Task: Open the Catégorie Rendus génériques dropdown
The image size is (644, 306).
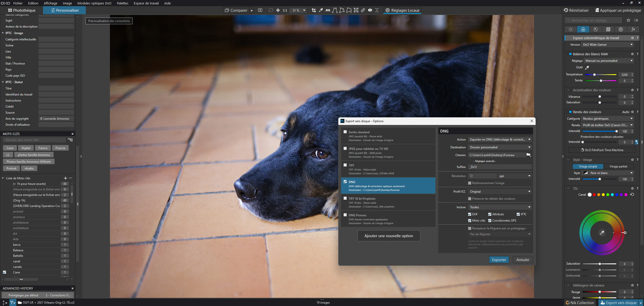Action: click(608, 119)
